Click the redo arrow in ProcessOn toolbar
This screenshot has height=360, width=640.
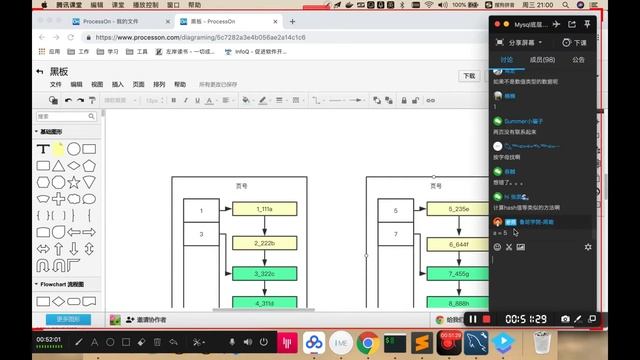[80, 100]
